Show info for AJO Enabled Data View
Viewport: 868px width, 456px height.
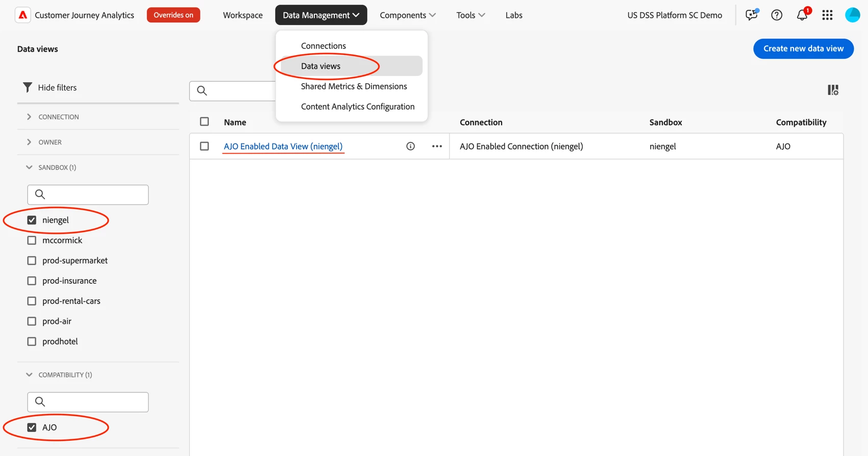(410, 146)
